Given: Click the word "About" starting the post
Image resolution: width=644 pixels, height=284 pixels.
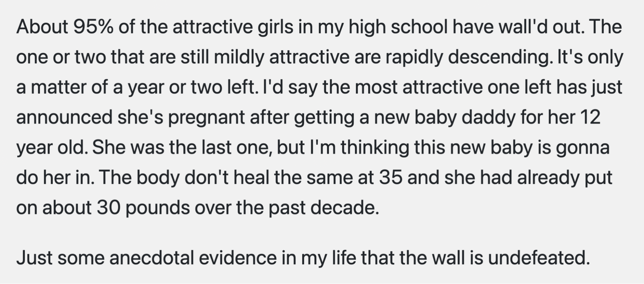Looking at the screenshot, I should (42, 27).
